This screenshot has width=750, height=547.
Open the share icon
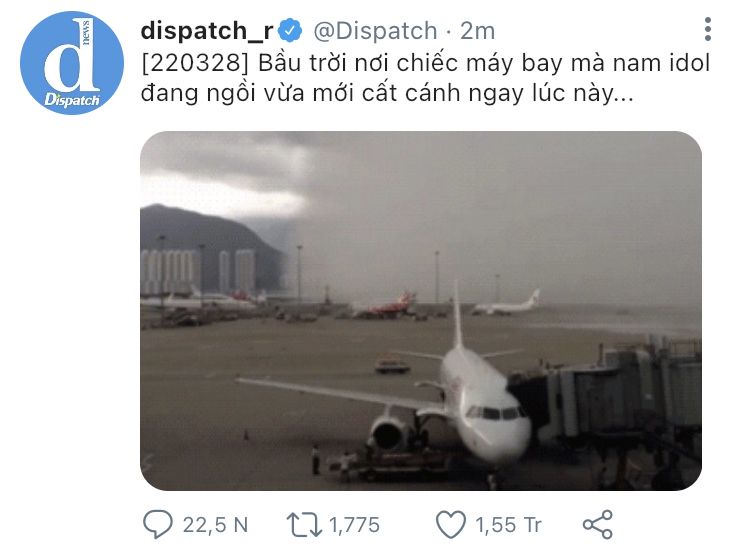(597, 525)
